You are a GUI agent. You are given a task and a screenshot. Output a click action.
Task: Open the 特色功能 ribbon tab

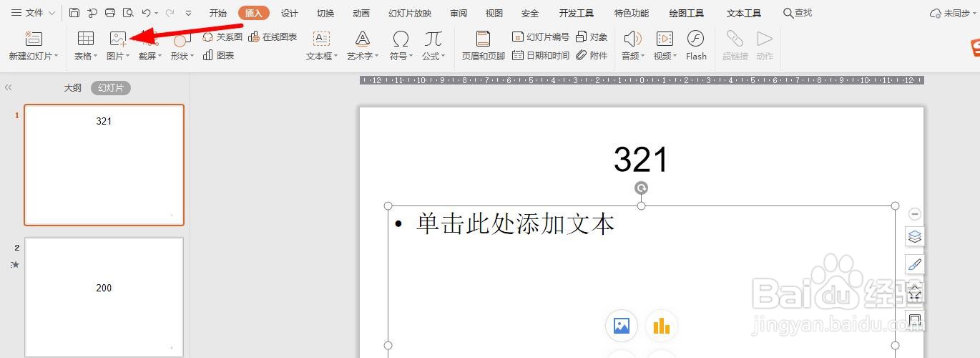[632, 13]
